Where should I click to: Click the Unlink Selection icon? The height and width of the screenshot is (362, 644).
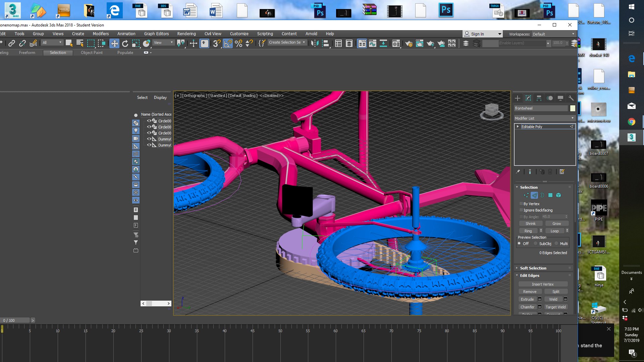pos(22,43)
